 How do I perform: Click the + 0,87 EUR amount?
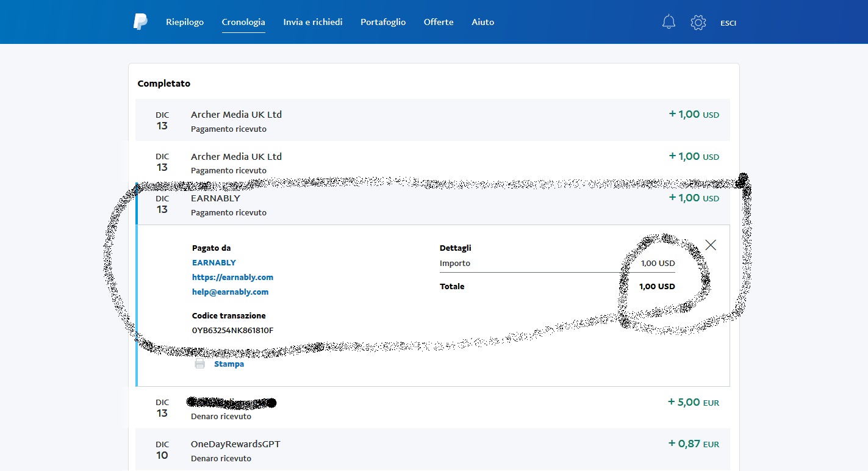694,444
